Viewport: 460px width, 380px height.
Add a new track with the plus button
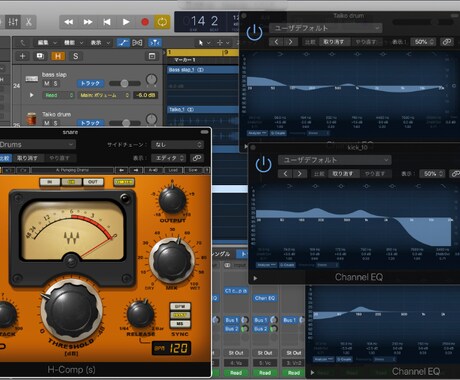22,56
